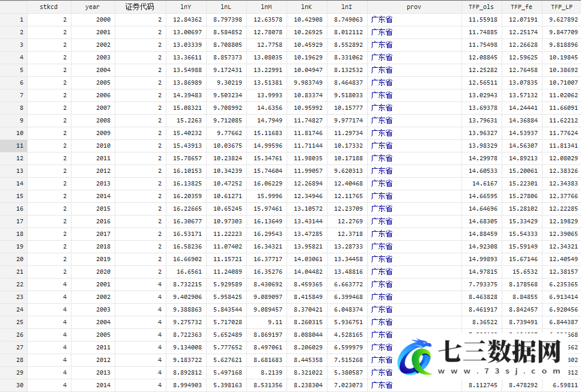Select the prov column header
The width and height of the screenshot is (581, 392).
(x=414, y=7)
